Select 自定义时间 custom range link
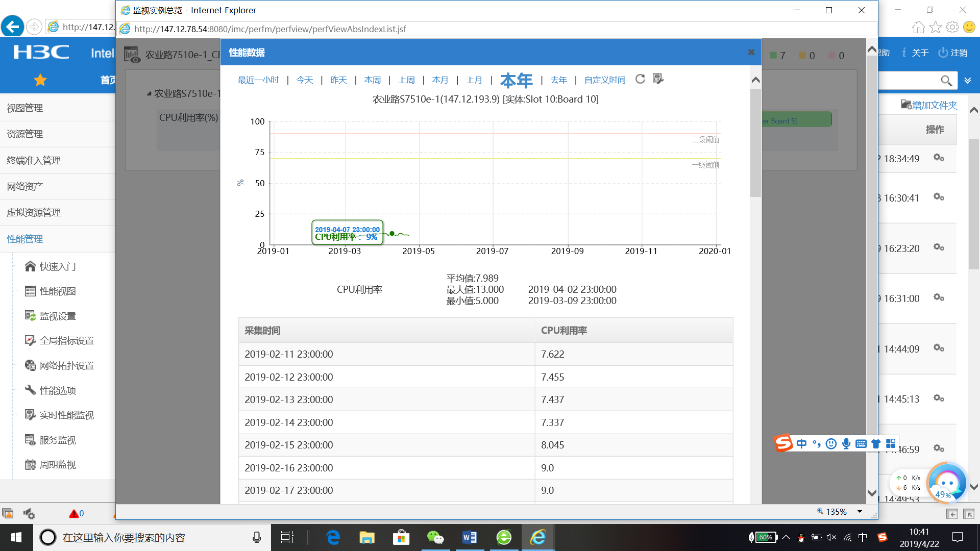Image resolution: width=980 pixels, height=551 pixels. point(605,80)
